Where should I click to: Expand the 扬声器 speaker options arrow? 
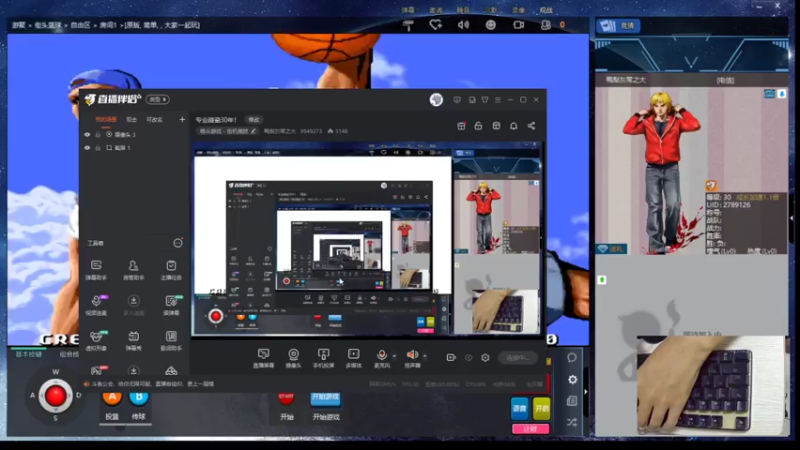coord(424,356)
